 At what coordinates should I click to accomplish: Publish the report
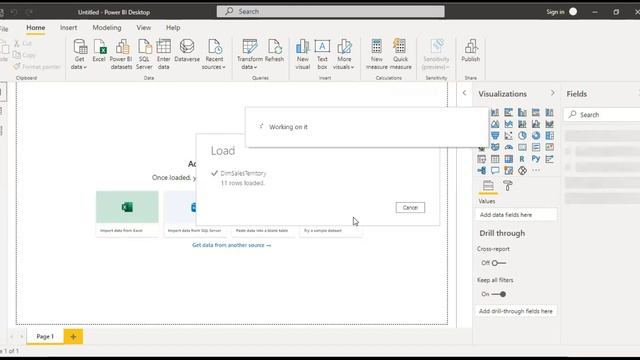[x=471, y=51]
